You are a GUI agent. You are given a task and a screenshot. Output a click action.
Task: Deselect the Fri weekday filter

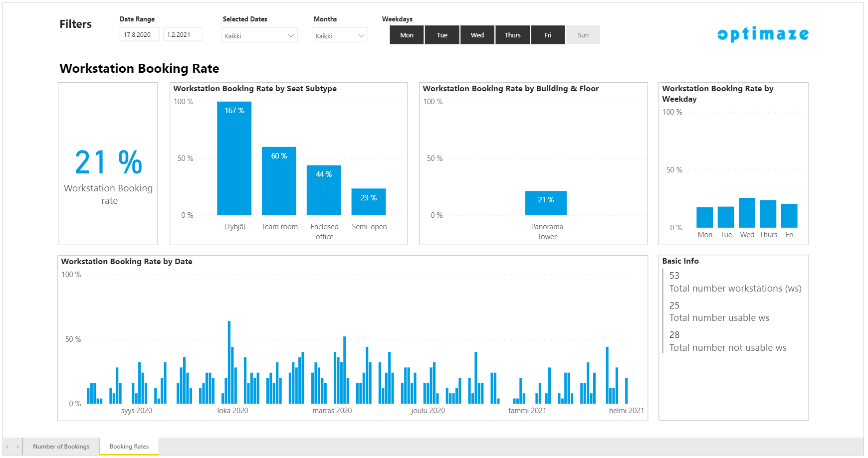point(548,35)
